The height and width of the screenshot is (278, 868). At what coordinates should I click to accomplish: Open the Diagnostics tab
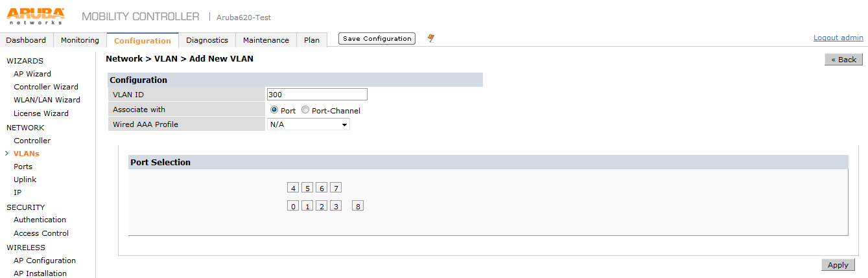(x=207, y=40)
